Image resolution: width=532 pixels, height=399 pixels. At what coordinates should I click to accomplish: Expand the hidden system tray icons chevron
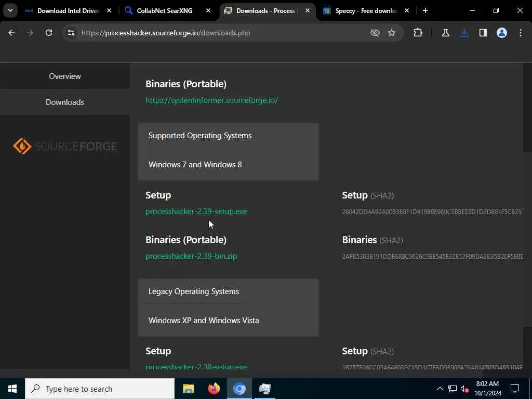click(x=440, y=389)
